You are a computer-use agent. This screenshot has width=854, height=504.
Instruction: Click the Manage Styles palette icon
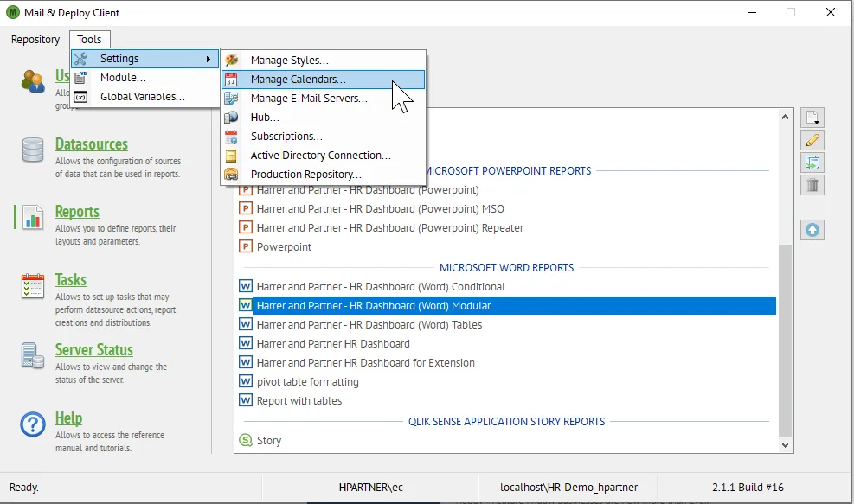[x=232, y=61]
